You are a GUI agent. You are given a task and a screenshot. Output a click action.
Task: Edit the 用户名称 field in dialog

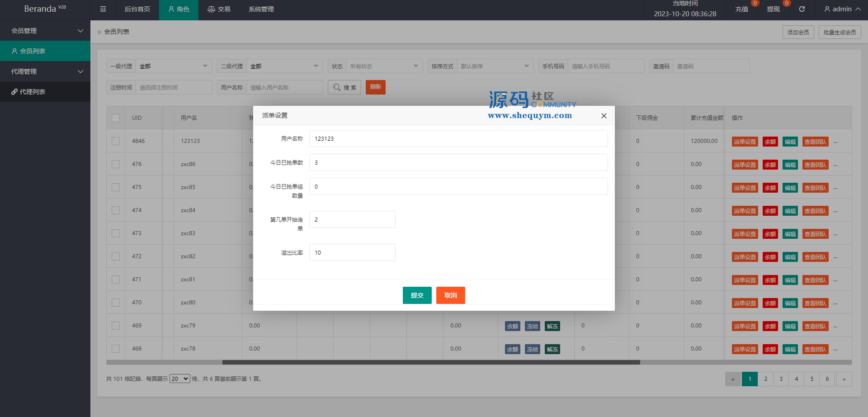(458, 138)
